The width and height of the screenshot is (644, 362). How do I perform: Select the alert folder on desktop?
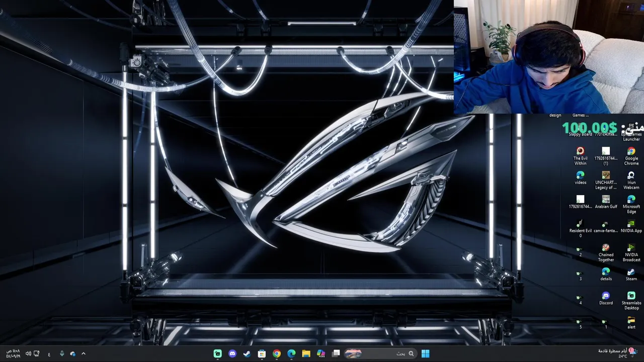[631, 322]
